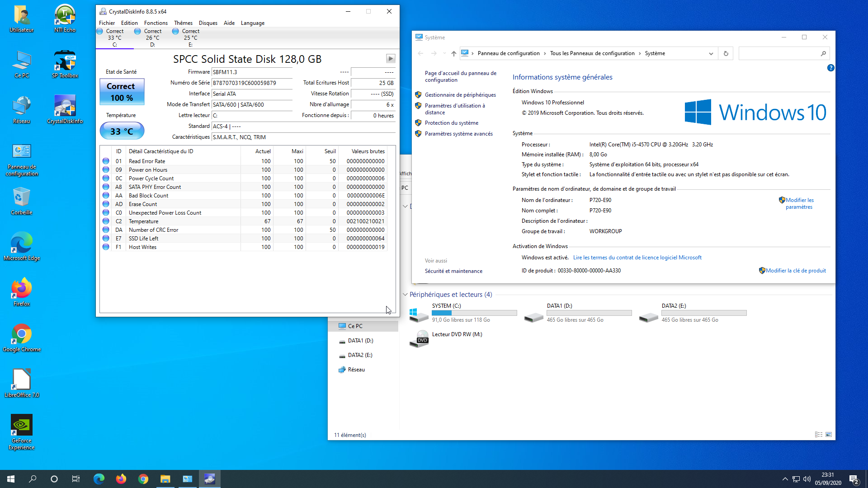Click the serial number field in CrystalDiskInfo
Image resolution: width=868 pixels, height=488 pixels.
(252, 83)
